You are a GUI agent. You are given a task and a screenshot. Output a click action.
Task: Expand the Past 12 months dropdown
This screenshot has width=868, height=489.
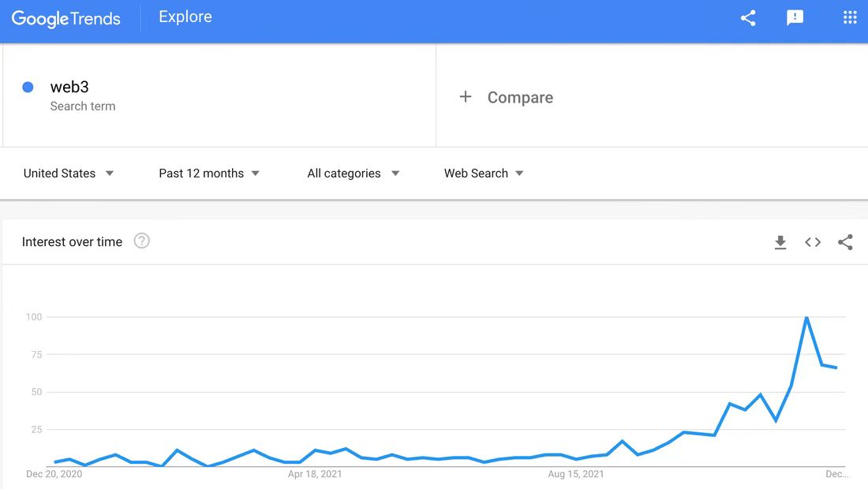pyautogui.click(x=209, y=174)
